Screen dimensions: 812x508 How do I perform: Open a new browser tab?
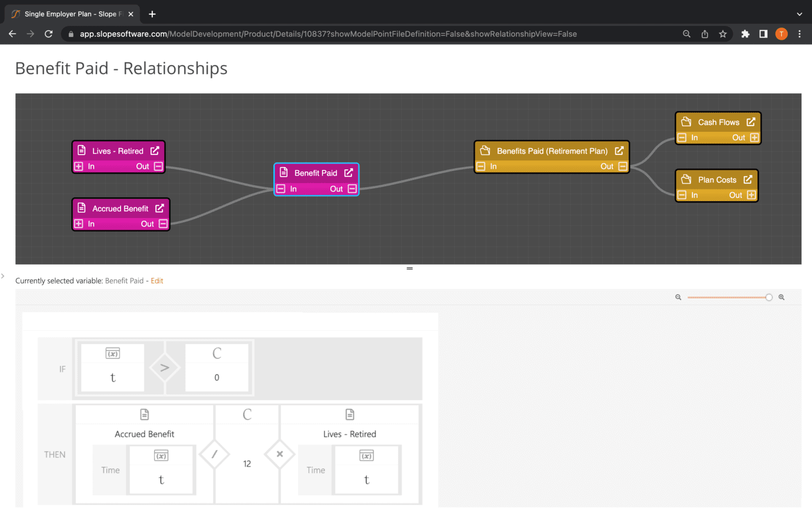click(x=152, y=14)
